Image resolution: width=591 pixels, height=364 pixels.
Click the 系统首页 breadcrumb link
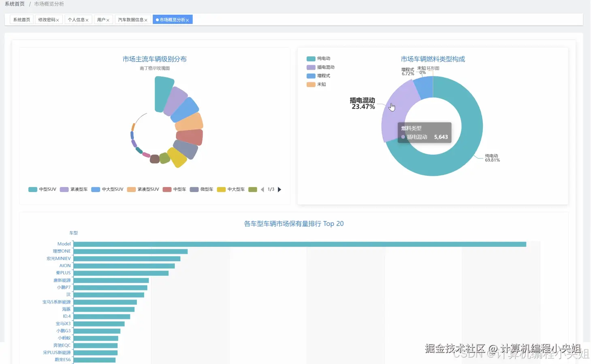pyautogui.click(x=15, y=4)
